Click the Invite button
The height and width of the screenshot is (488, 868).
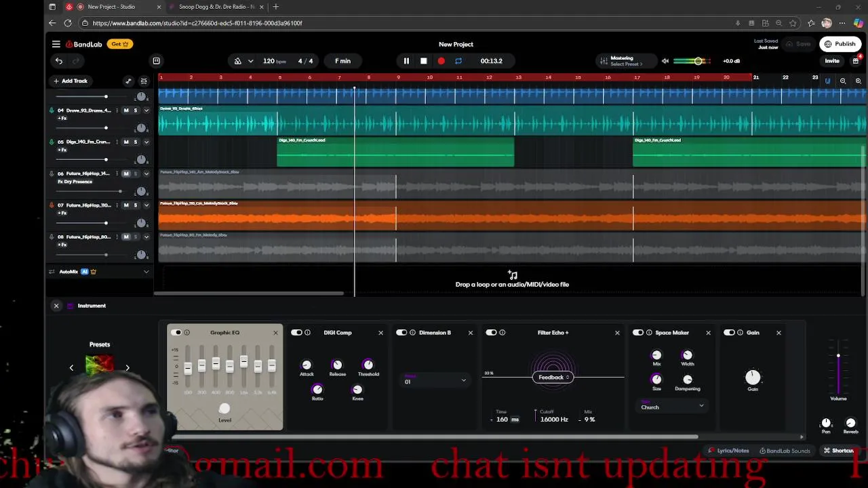coord(832,61)
